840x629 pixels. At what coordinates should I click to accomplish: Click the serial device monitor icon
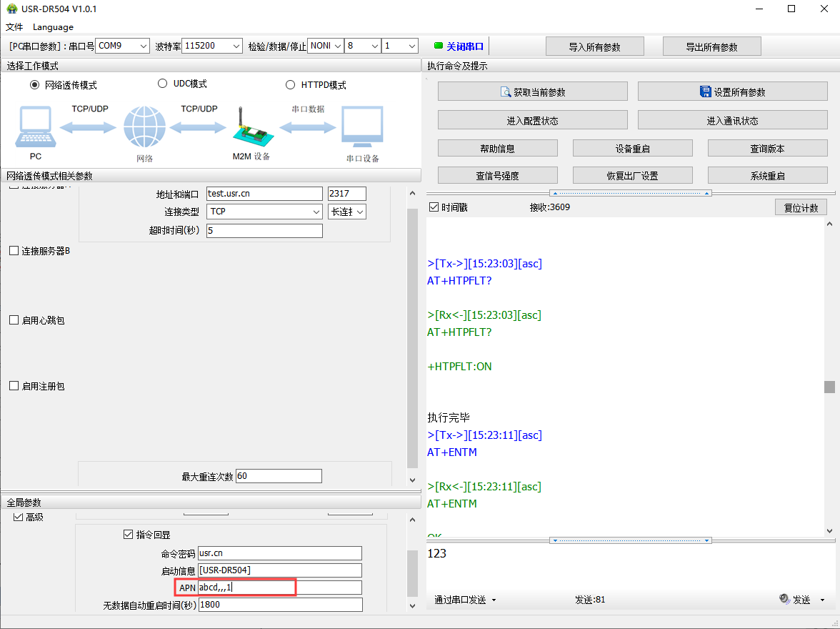[362, 129]
